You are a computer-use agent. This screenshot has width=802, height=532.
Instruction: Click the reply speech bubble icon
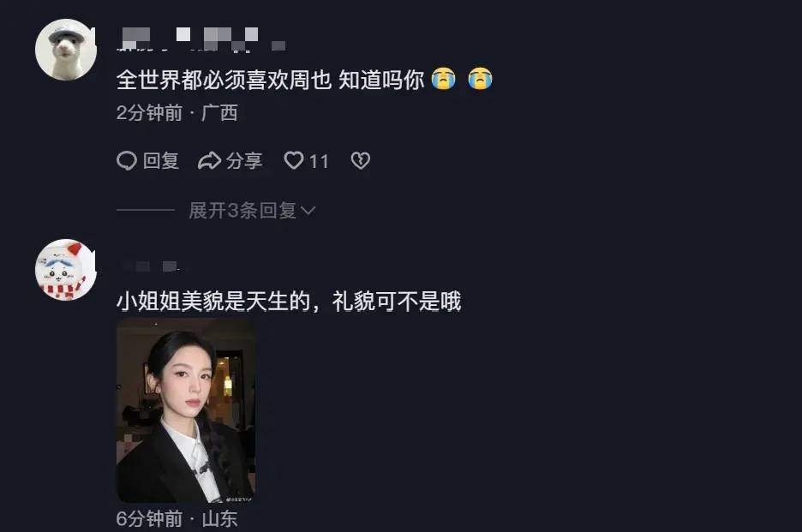(x=127, y=160)
